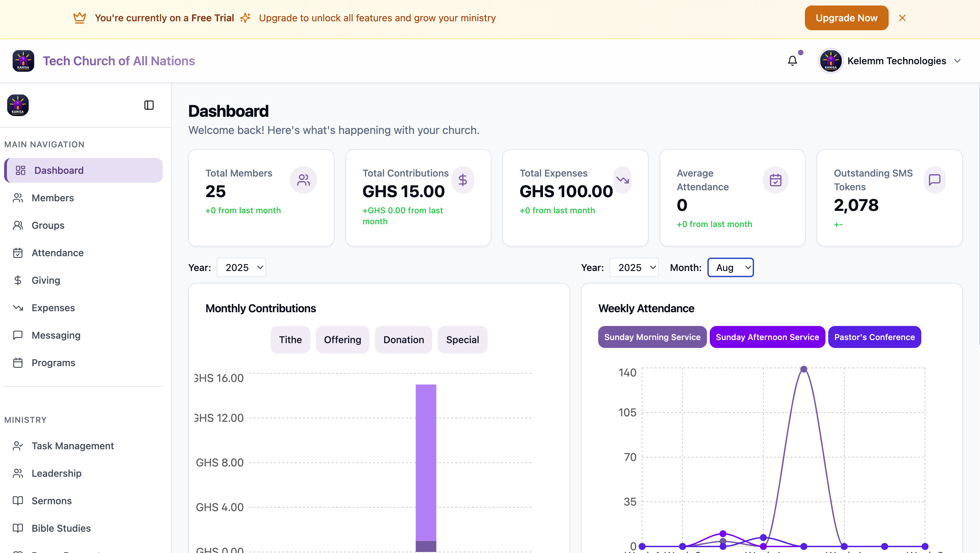Collapse the sidebar panel icon
Image resolution: width=980 pixels, height=553 pixels.
(149, 105)
